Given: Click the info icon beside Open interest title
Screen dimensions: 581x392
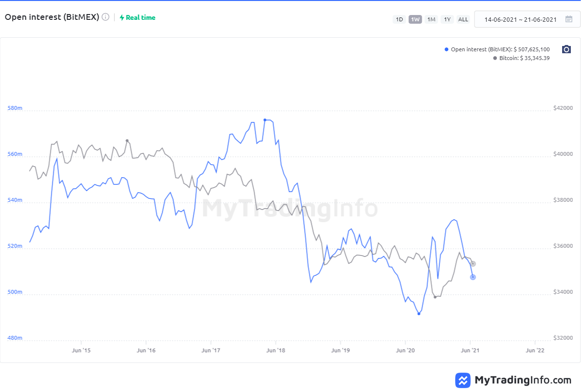Looking at the screenshot, I should pos(106,17).
